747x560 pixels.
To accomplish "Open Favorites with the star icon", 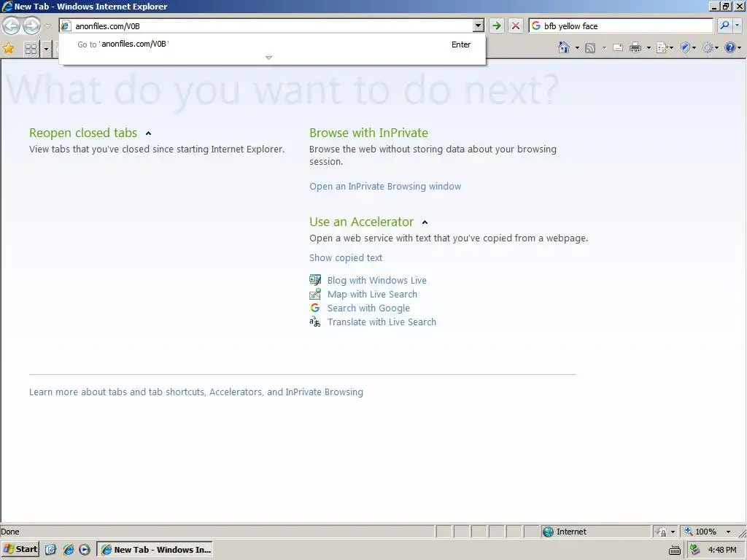I will [x=9, y=48].
